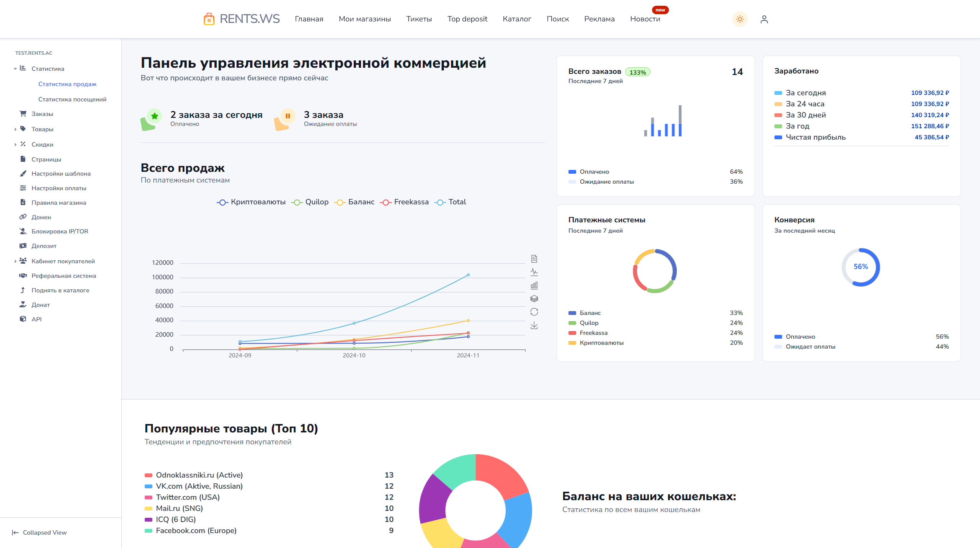
Task: Click the Кабинет покупателей users icon
Action: click(23, 261)
